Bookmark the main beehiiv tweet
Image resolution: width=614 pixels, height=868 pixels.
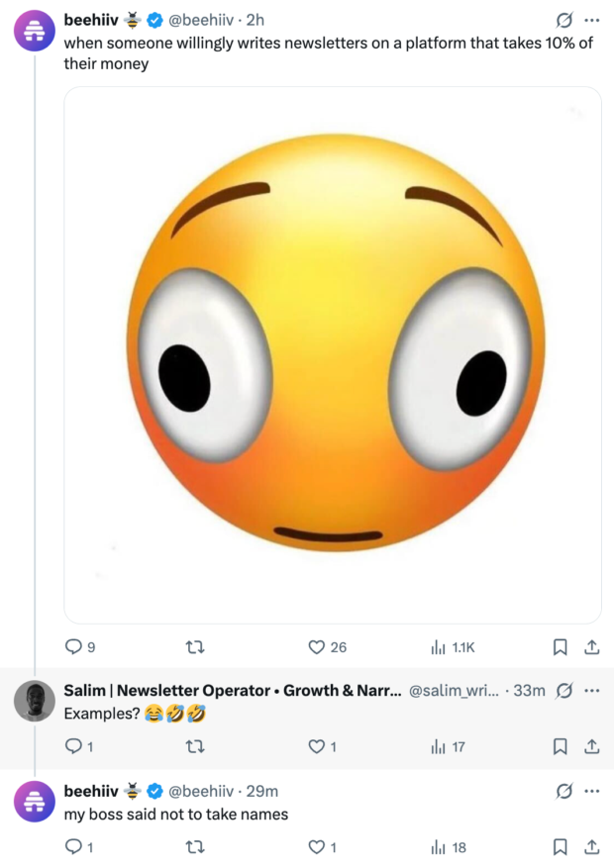point(561,646)
